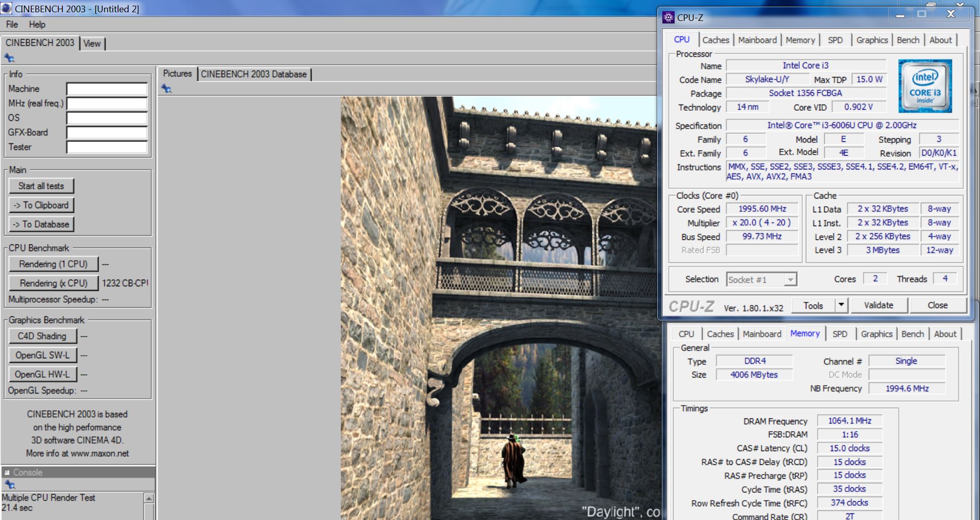Screen dimensions: 980x520
Task: Click the To Clipboard button
Action: (x=41, y=205)
